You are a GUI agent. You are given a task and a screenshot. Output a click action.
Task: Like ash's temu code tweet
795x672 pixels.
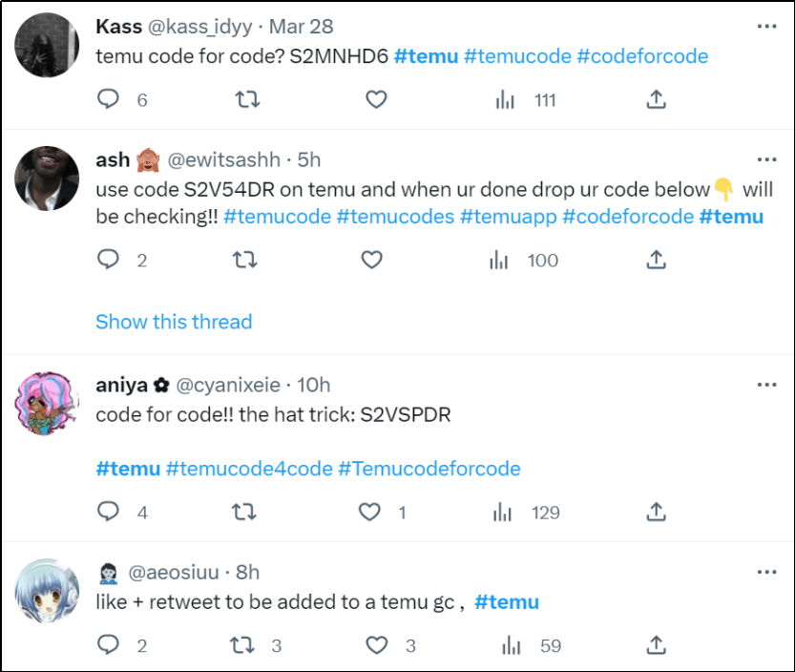[371, 260]
